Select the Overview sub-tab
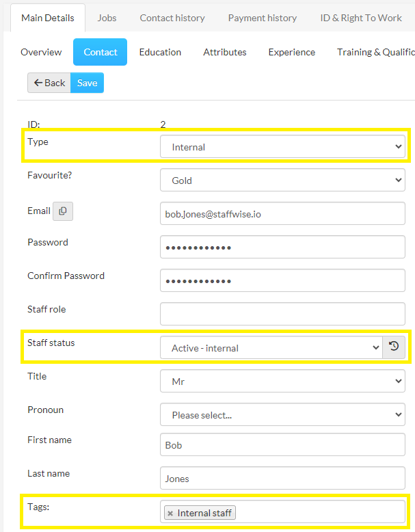The image size is (415, 532). 42,52
